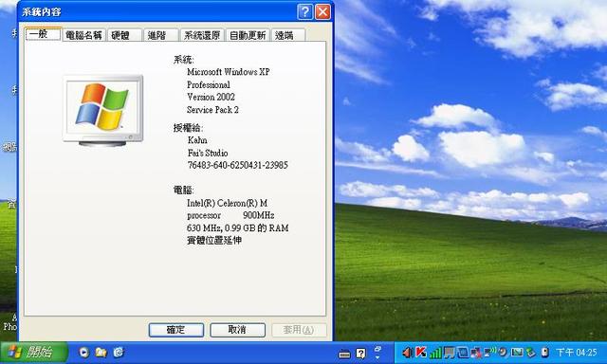Select the 一般 tab
Viewport: 607px width, 364px height.
pyautogui.click(x=43, y=34)
